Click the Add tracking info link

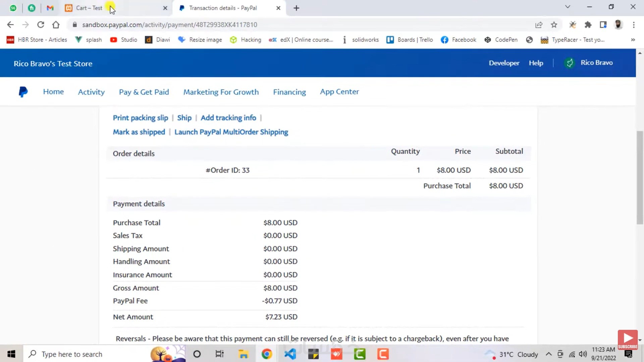228,118
